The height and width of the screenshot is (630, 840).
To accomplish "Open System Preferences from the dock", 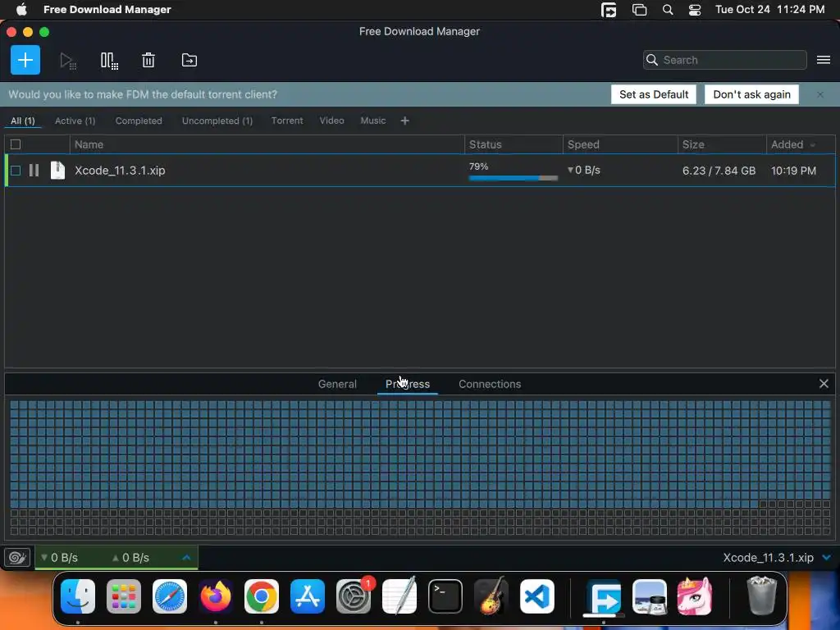I will 354,596.
